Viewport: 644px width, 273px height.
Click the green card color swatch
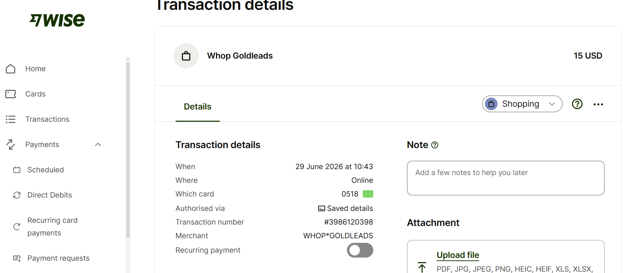click(x=368, y=194)
